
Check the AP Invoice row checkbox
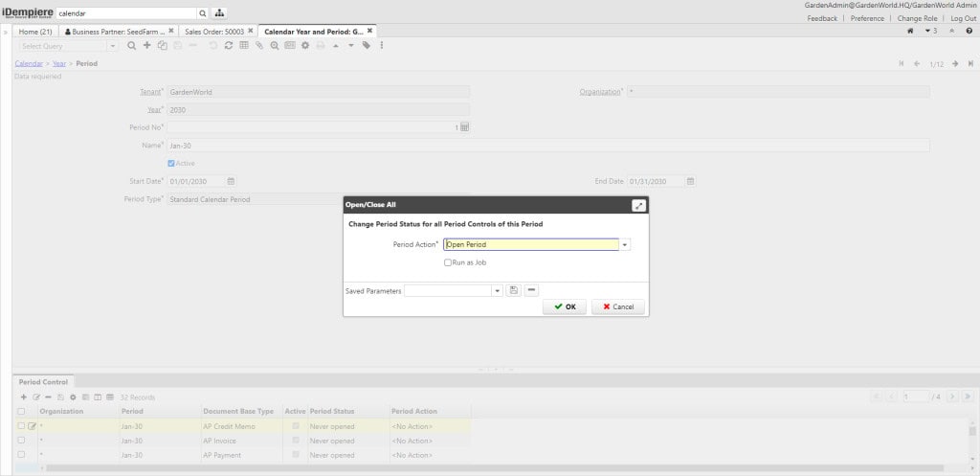pyautogui.click(x=21, y=441)
